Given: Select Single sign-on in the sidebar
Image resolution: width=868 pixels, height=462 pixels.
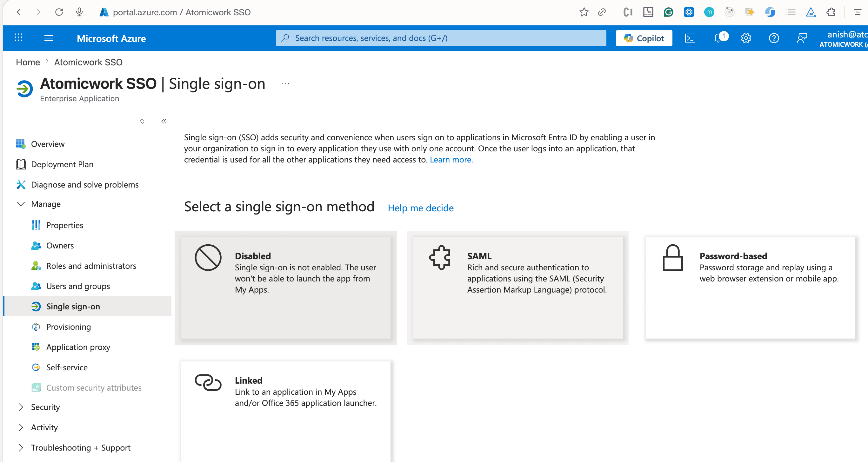Looking at the screenshot, I should [x=88, y=306].
